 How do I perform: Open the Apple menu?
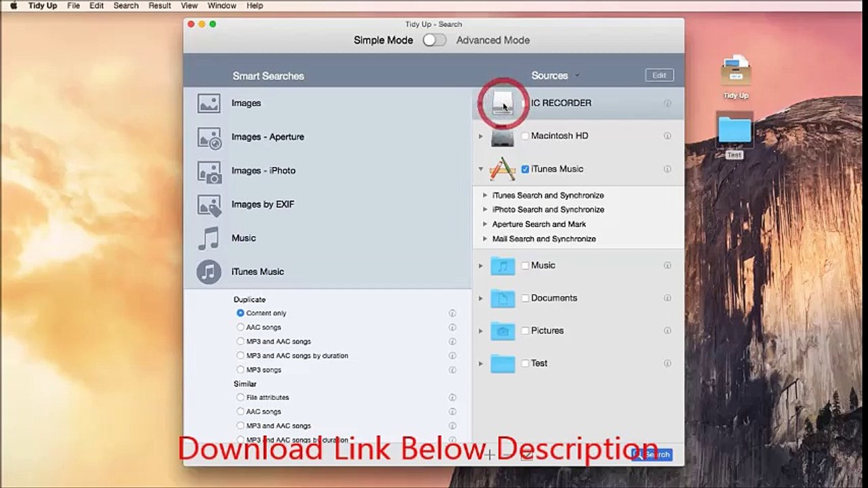(13, 5)
